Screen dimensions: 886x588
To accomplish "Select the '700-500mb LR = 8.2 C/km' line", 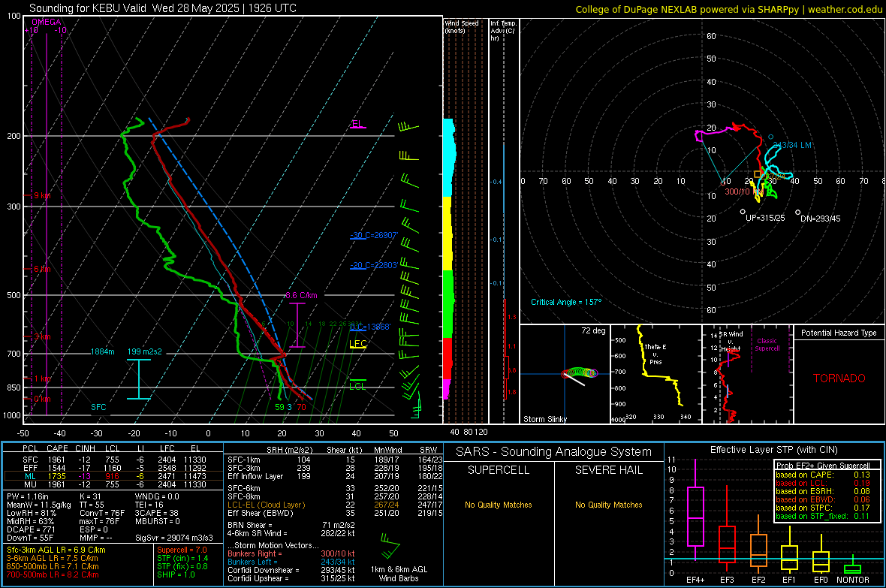I will [x=53, y=575].
